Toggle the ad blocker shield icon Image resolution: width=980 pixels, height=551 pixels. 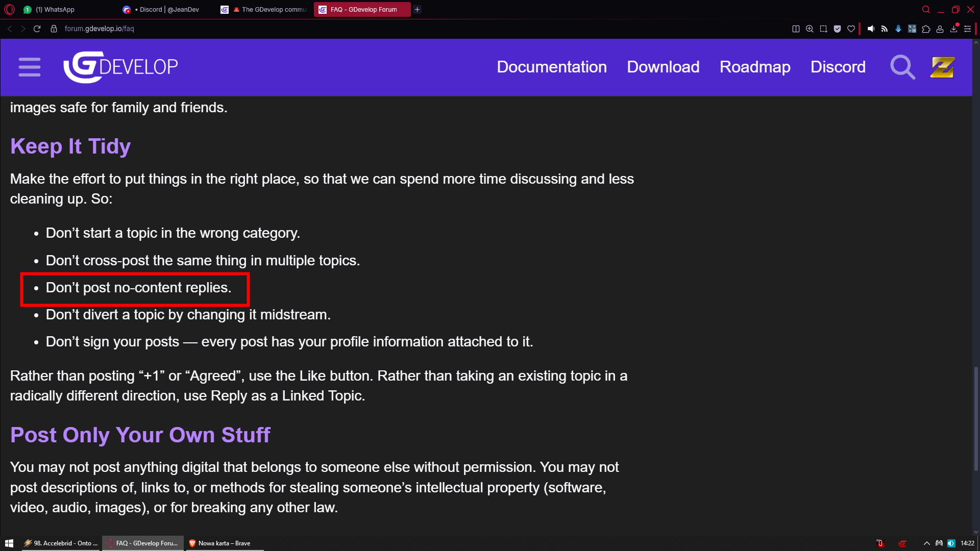coord(837,29)
